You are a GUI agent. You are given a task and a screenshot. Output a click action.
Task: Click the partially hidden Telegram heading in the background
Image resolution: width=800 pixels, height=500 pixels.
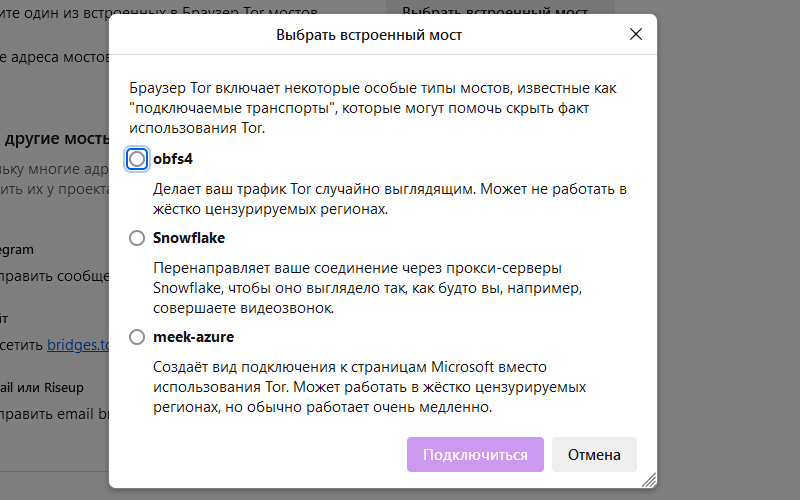click(x=20, y=249)
